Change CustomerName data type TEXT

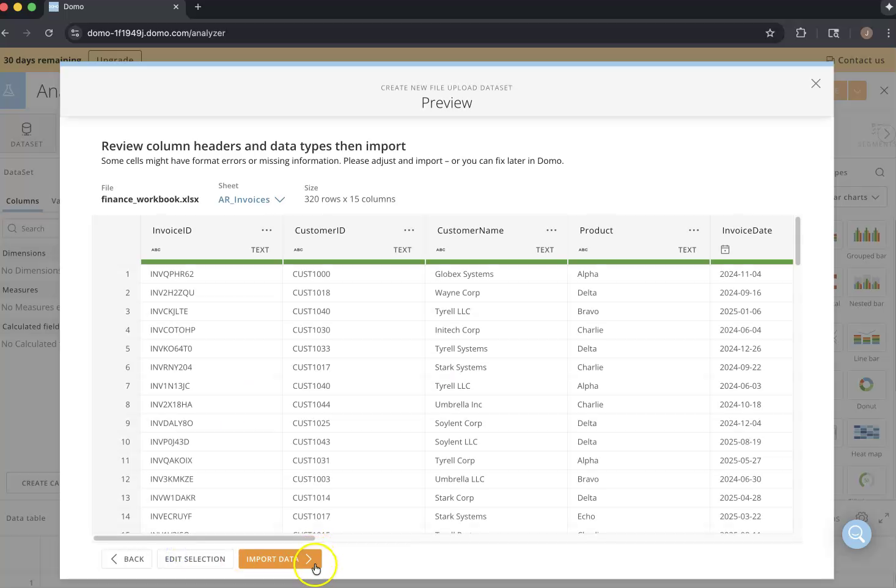coord(545,249)
